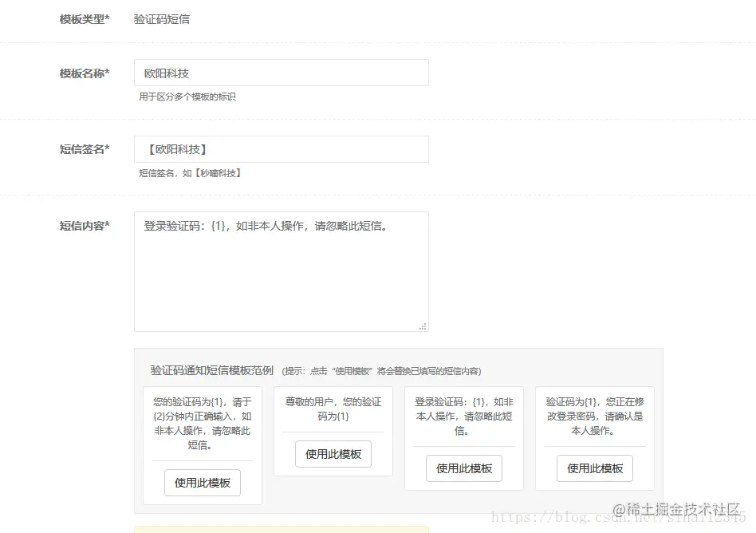Click the 模板名称 input field containing 欧阳科技
This screenshot has height=533, width=756.
point(281,73)
